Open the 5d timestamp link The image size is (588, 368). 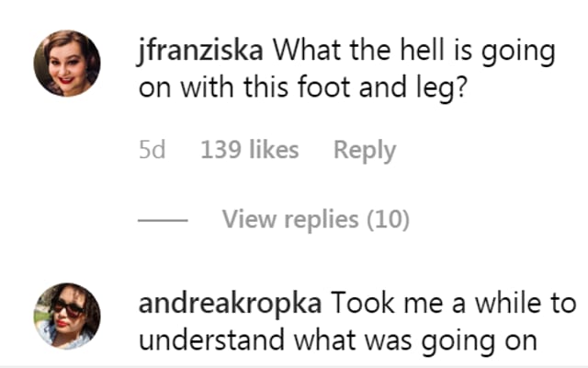(152, 150)
